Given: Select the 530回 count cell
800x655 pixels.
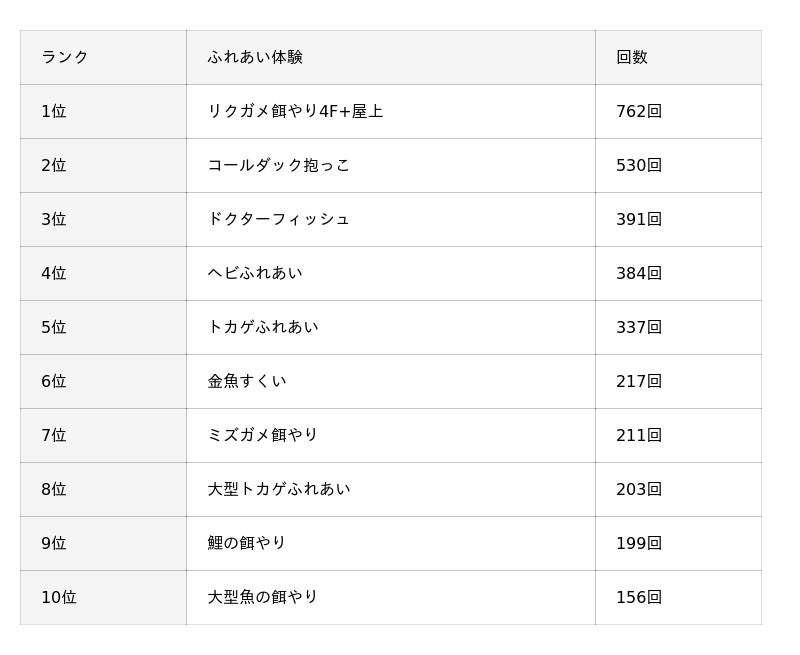Looking at the screenshot, I should click(639, 165).
